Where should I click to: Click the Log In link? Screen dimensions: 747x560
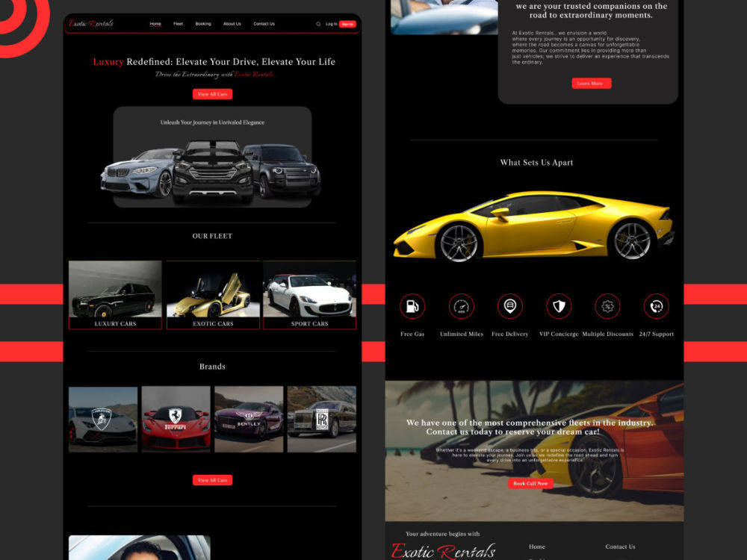(x=331, y=24)
